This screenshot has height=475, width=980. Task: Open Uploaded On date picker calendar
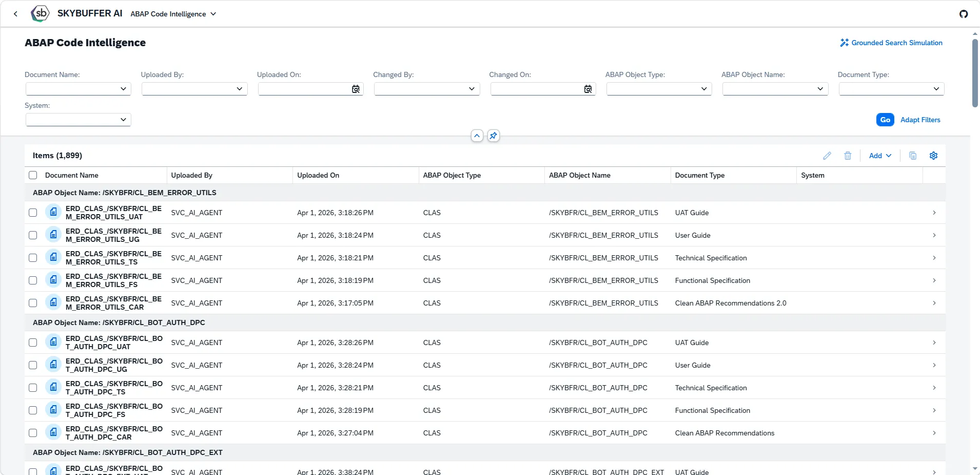click(356, 89)
